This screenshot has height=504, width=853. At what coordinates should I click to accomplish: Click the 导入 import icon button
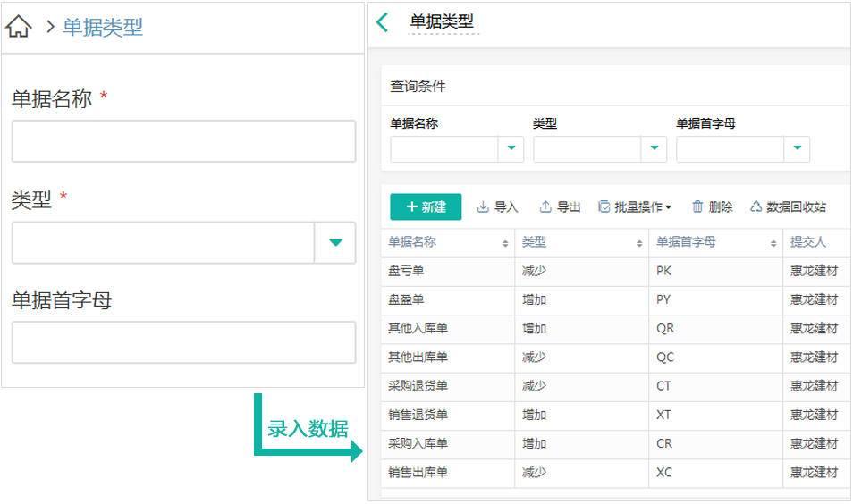497,206
